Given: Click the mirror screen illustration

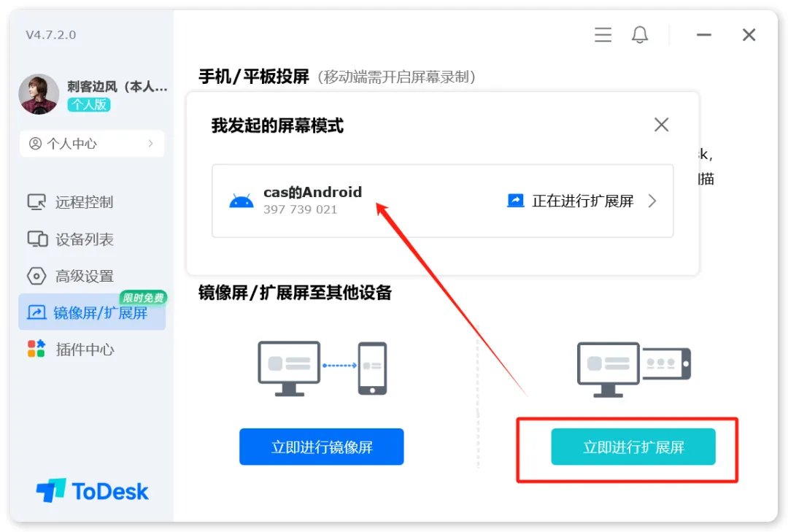Looking at the screenshot, I should (322, 369).
